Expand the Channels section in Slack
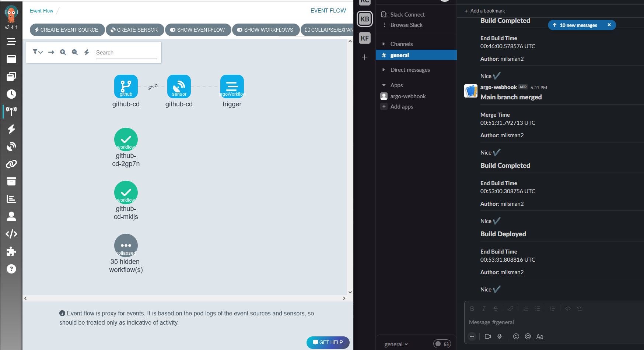Viewport: 644px width, 350px height. 384,44
